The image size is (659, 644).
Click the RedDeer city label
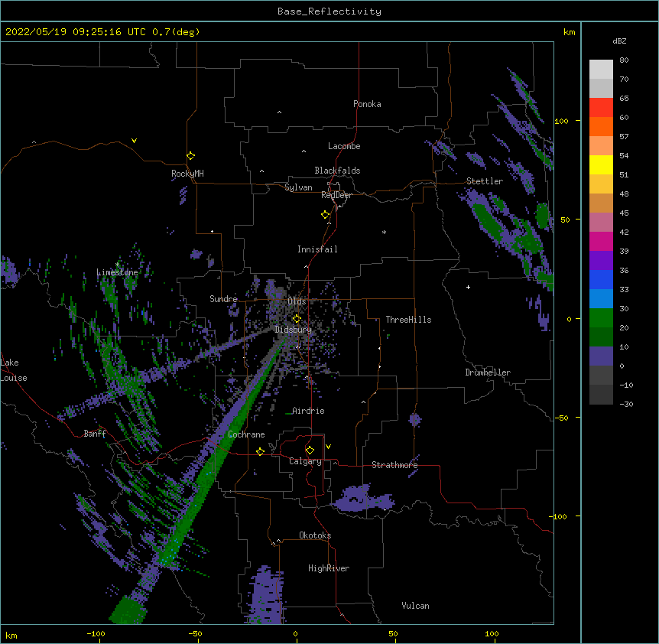[x=336, y=195]
